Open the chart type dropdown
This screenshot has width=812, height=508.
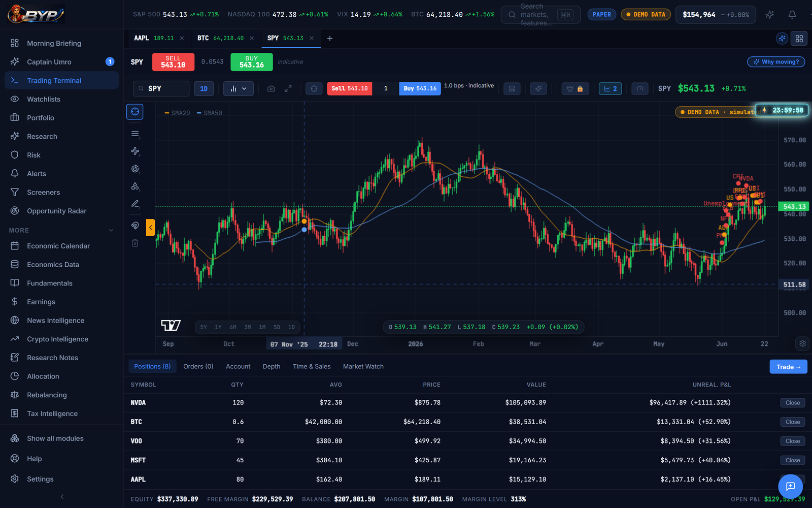[239, 88]
